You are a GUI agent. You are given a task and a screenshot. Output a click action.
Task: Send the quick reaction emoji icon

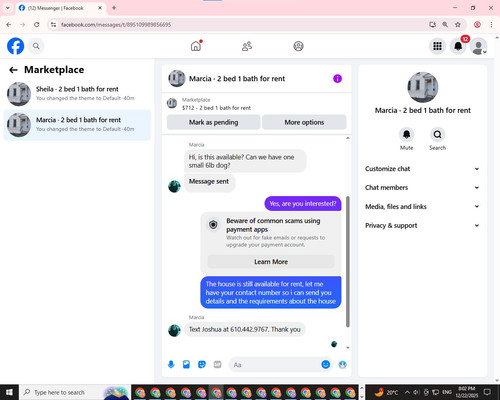(x=342, y=364)
